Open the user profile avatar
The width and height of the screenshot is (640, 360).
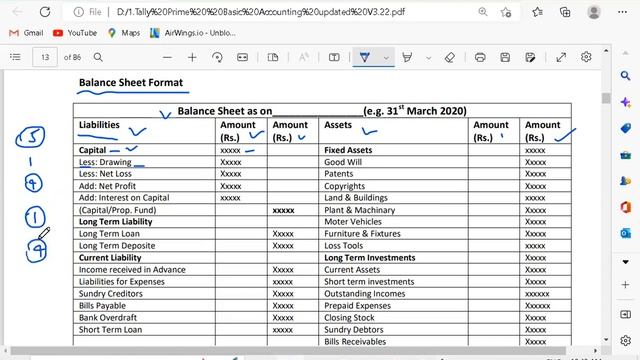click(x=593, y=12)
